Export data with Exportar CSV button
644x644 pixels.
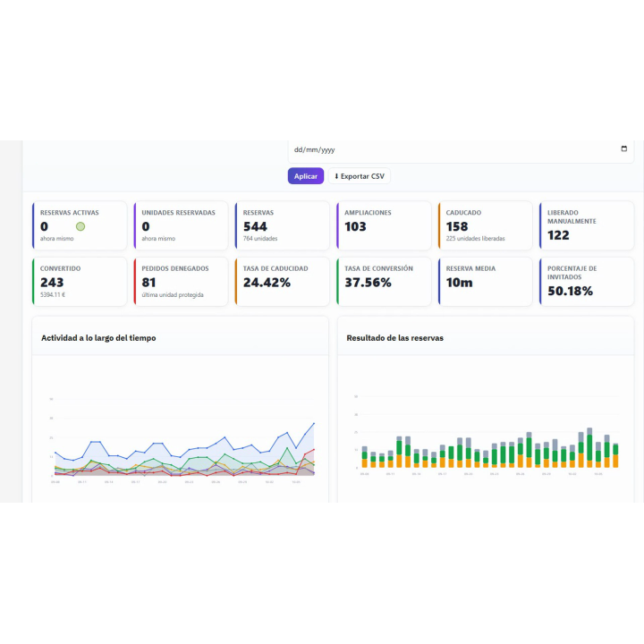360,176
